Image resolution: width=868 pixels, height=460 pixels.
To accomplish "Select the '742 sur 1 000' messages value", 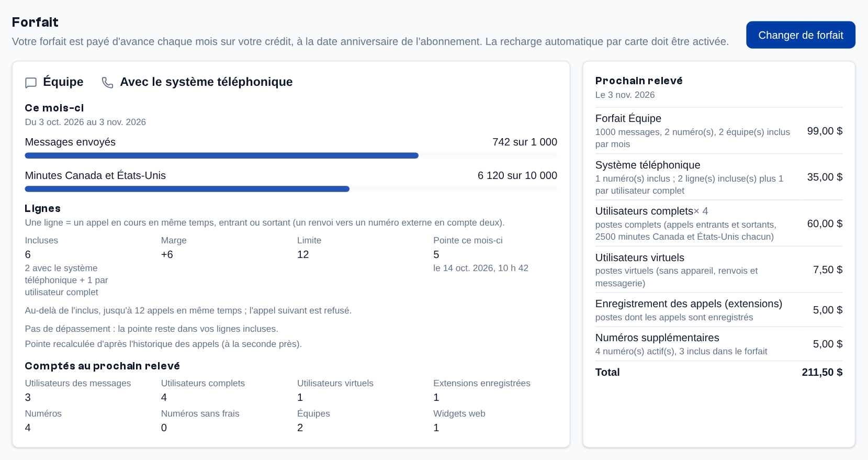I will click(525, 142).
